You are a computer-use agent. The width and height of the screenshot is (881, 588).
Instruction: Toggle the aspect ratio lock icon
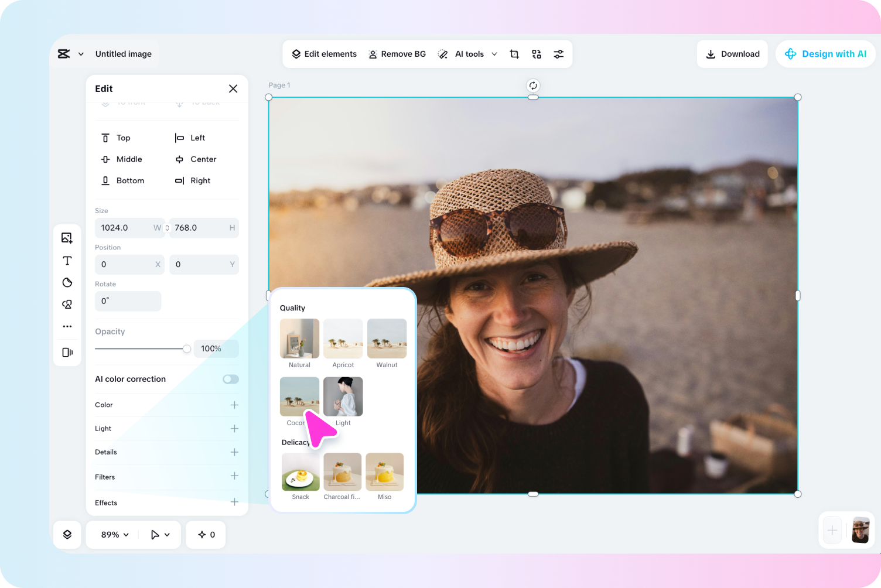pyautogui.click(x=167, y=228)
